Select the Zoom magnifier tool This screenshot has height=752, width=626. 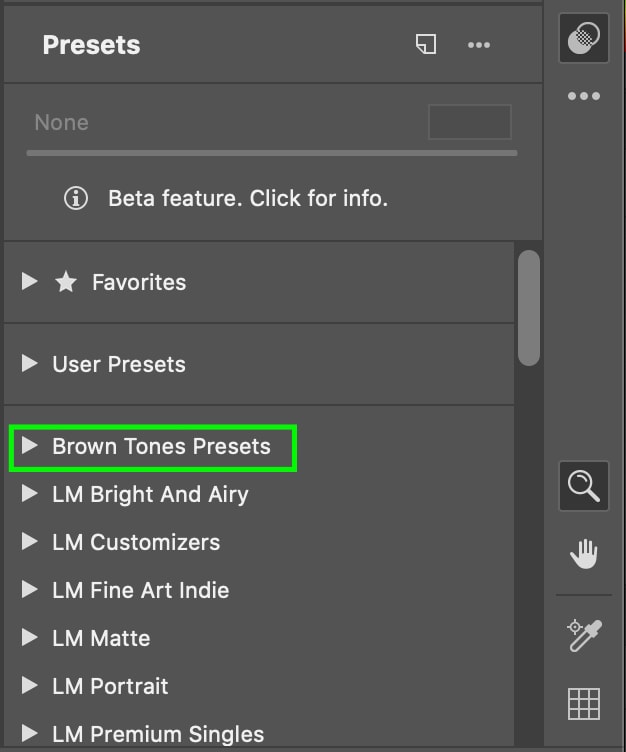point(584,486)
